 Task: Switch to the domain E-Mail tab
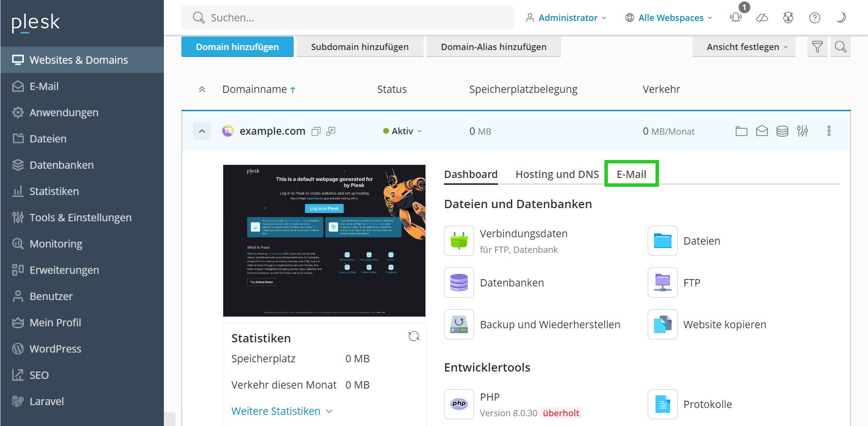point(631,174)
